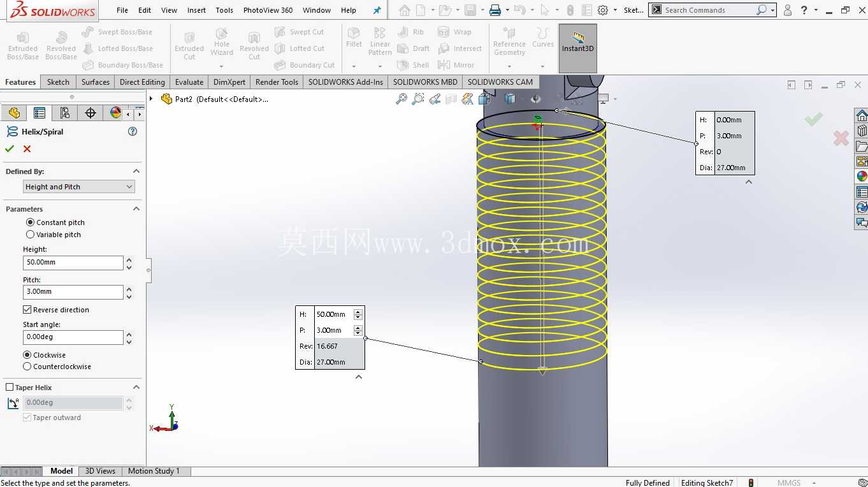Open the Motion Study 1 tab
This screenshot has width=868, height=487.
[154, 471]
